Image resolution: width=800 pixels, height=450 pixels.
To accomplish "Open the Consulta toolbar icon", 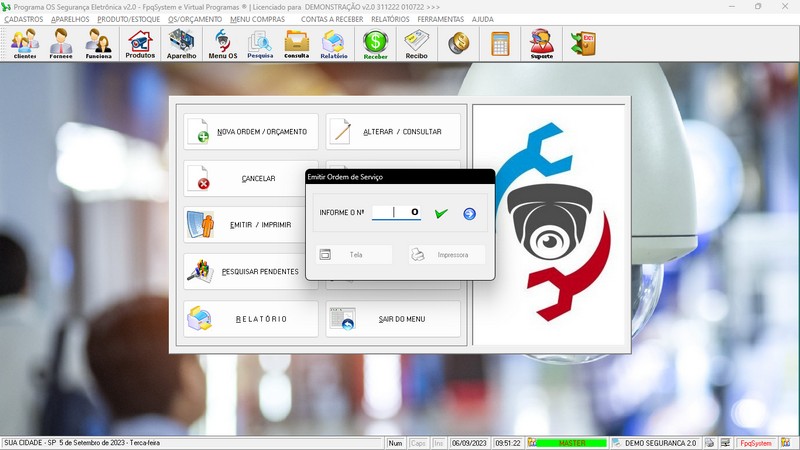I will 296,44.
